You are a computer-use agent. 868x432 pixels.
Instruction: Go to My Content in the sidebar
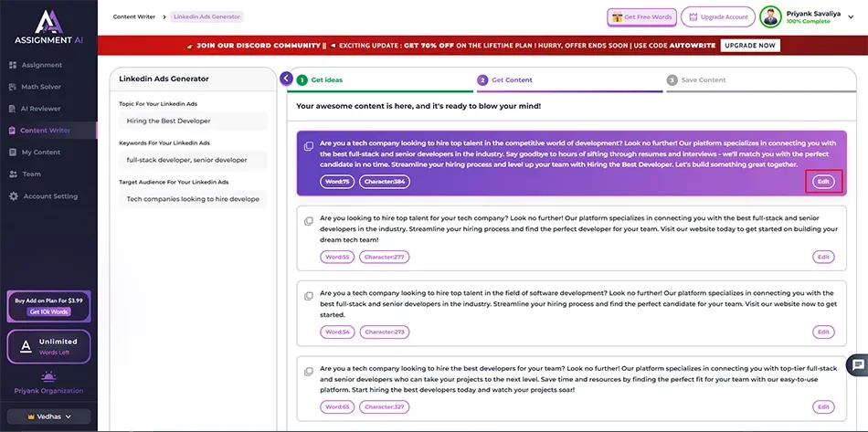[40, 153]
